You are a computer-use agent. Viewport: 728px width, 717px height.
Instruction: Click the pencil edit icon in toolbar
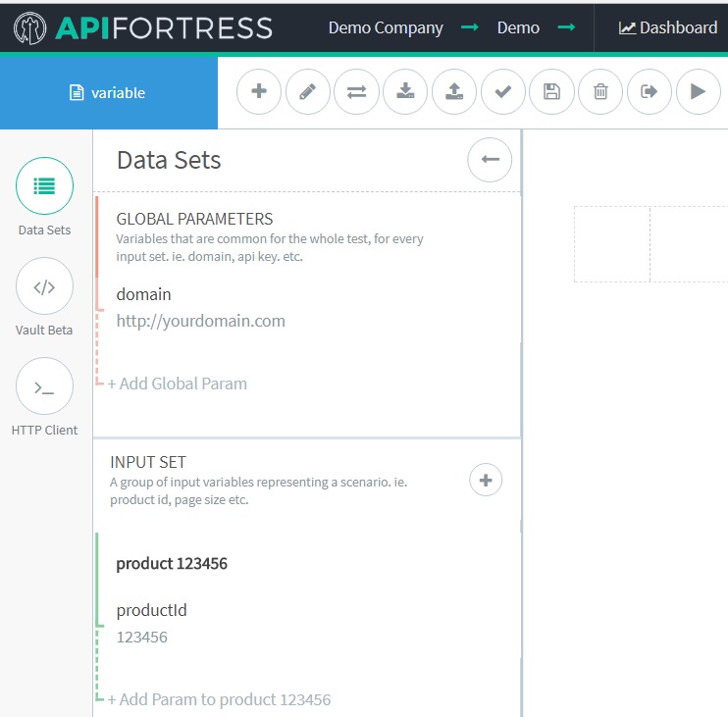click(x=308, y=92)
